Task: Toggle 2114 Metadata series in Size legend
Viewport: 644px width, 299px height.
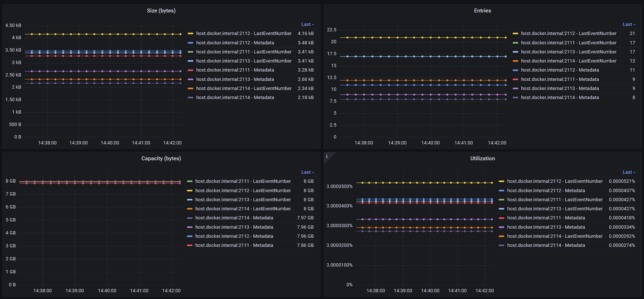Action: tap(235, 98)
